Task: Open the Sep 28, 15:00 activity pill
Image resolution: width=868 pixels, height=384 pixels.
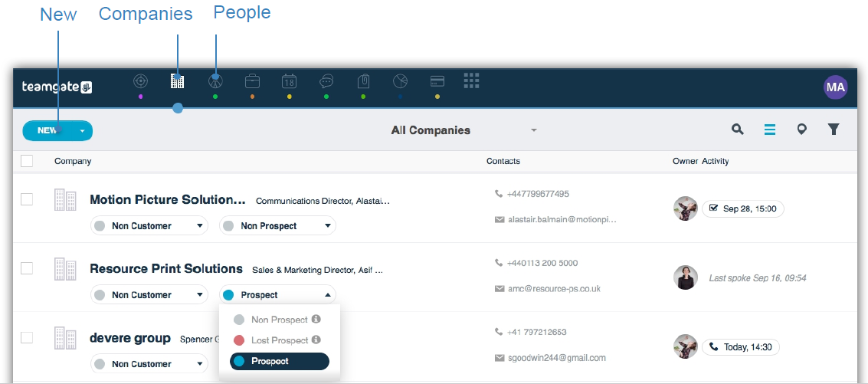Action: tap(743, 209)
